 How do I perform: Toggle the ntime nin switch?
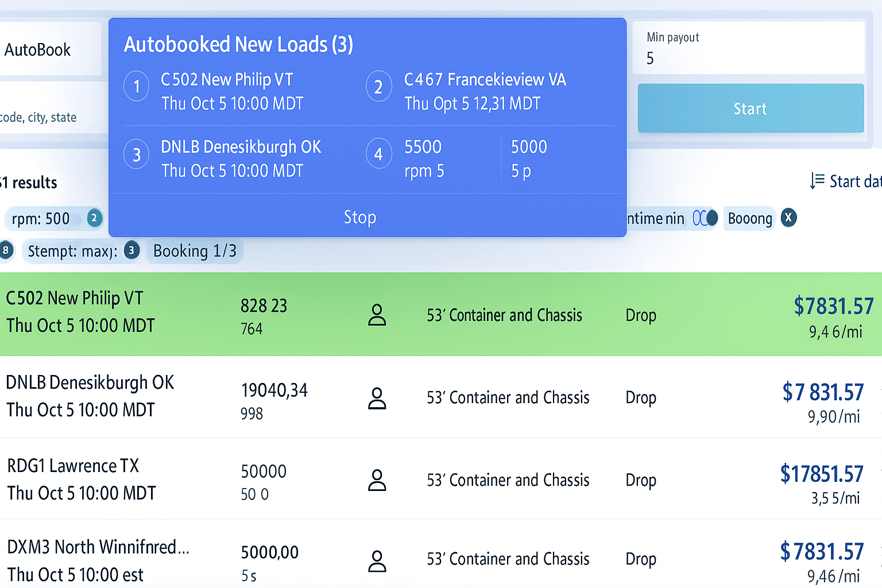[x=705, y=218]
